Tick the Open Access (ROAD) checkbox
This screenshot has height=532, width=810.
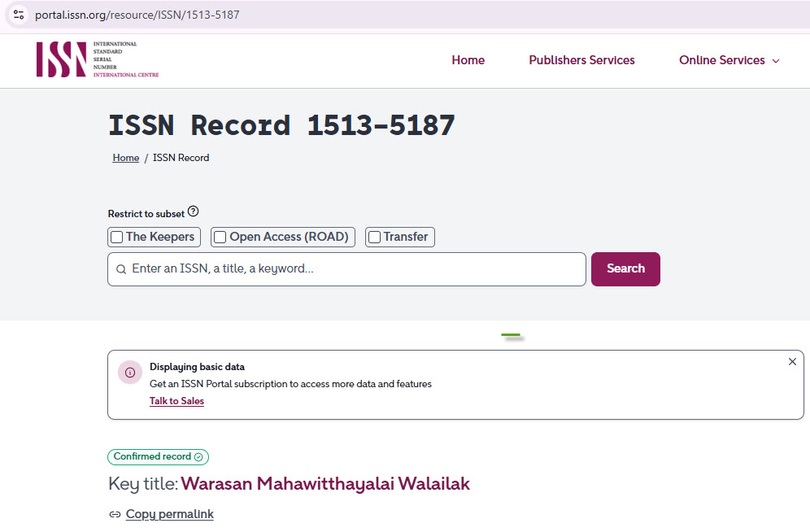pos(220,237)
